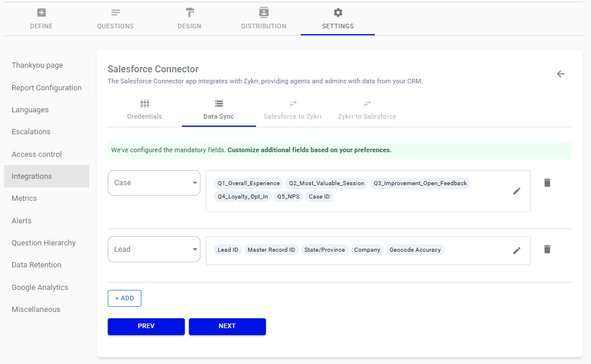Open the Lead object dropdown
The image size is (591, 364).
(x=154, y=249)
